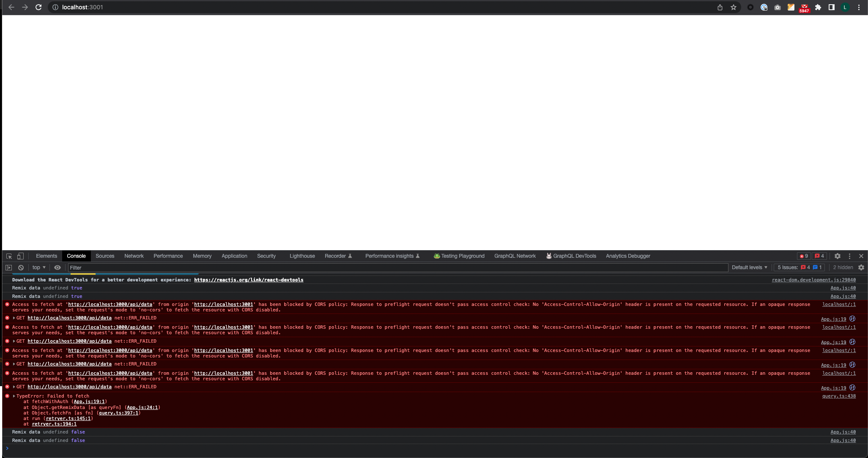This screenshot has height=458, width=868.
Task: Switch to the Application tab
Action: pos(234,256)
